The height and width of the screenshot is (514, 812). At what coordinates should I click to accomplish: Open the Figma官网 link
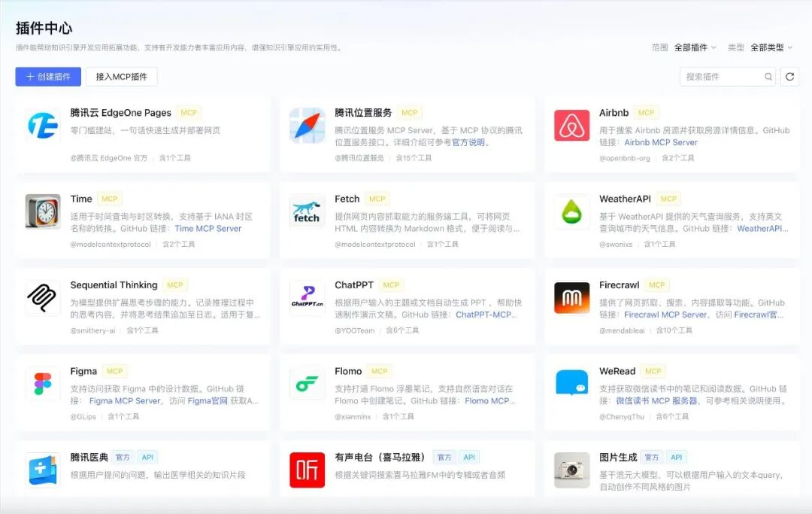[208, 401]
